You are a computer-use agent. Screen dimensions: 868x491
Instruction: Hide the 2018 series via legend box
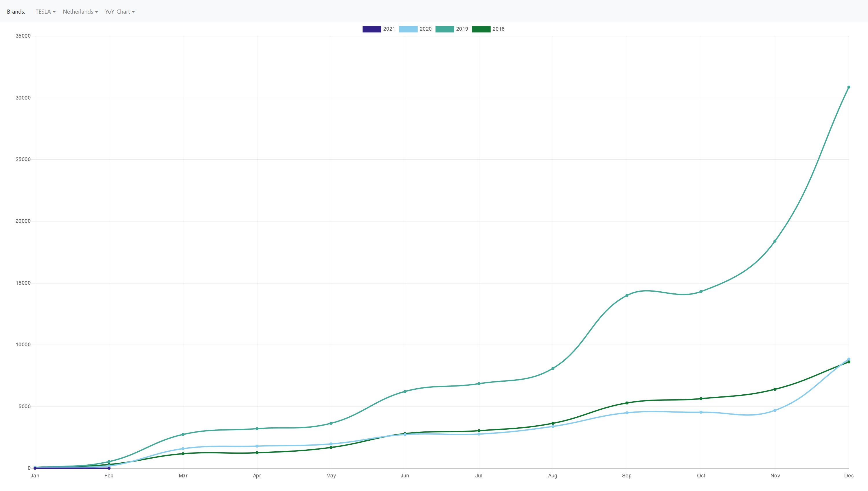[x=481, y=29]
